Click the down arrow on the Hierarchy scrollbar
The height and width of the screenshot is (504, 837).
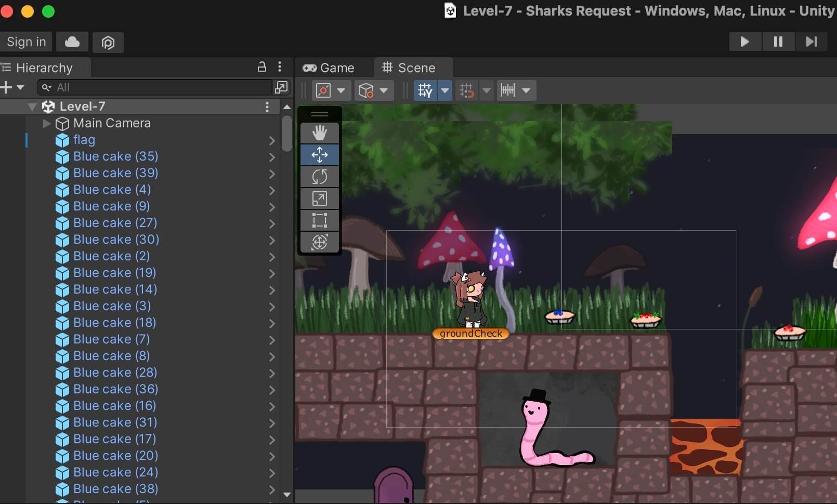click(287, 495)
